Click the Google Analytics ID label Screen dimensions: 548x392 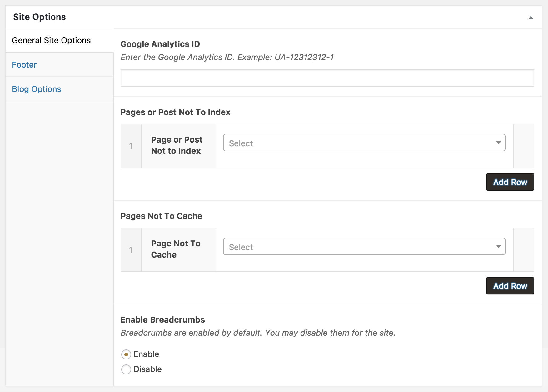(x=160, y=44)
